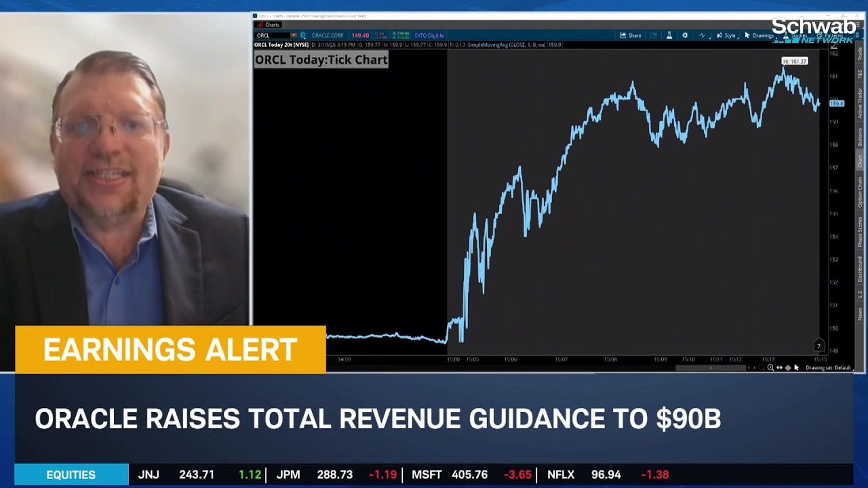Click the MSFT ticker in bottom crawl
This screenshot has width=868, height=488.
[x=427, y=475]
